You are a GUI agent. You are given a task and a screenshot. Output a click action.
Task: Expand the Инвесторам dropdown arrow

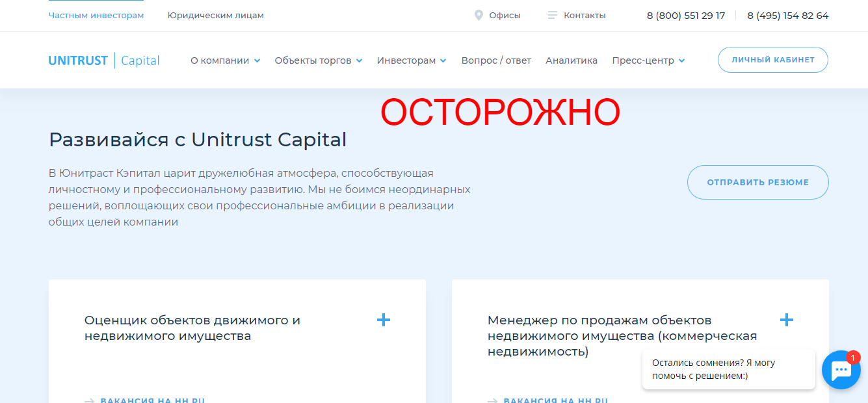point(443,60)
